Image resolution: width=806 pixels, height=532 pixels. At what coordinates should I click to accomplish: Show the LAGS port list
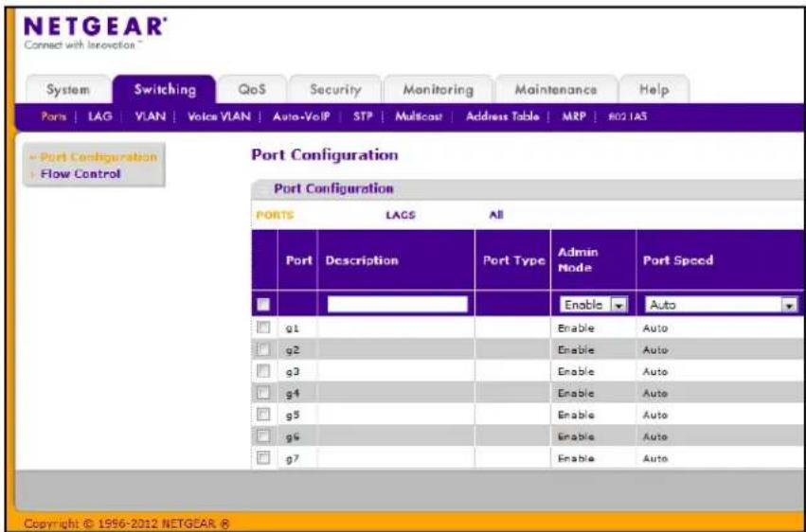coord(401,215)
